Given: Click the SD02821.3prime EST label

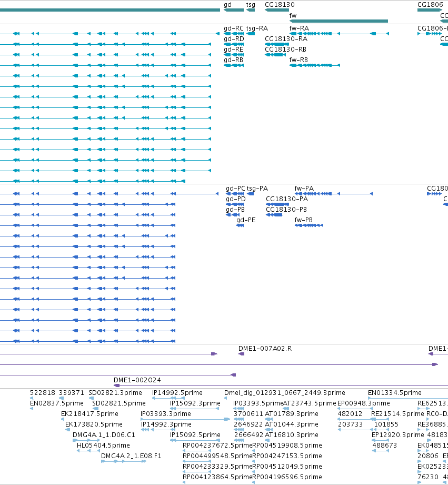Looking at the screenshot, I should click(x=115, y=393).
